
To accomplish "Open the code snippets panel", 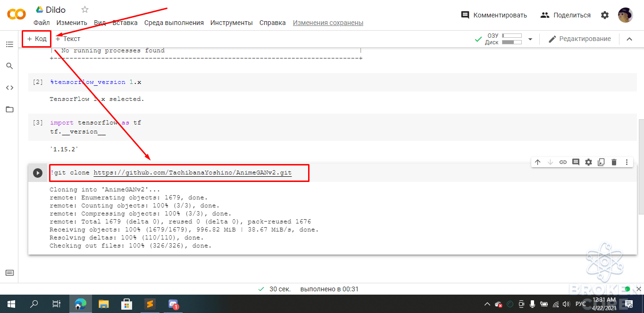I will coord(9,88).
